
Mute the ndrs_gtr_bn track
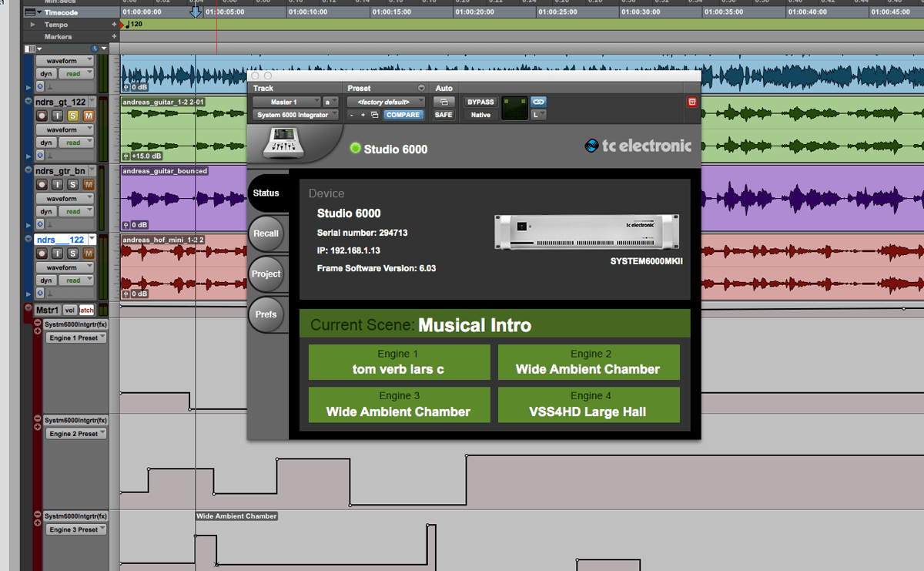click(x=87, y=185)
